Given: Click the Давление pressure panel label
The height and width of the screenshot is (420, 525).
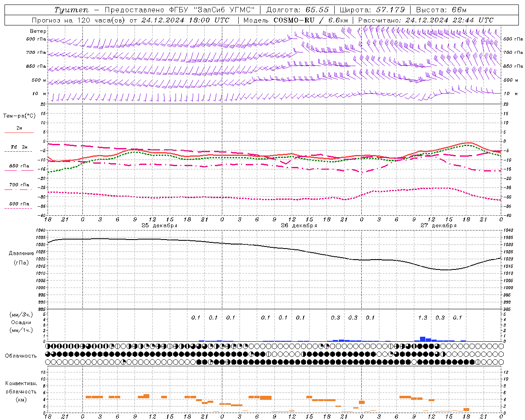Looking at the screenshot, I should pyautogui.click(x=21, y=253).
